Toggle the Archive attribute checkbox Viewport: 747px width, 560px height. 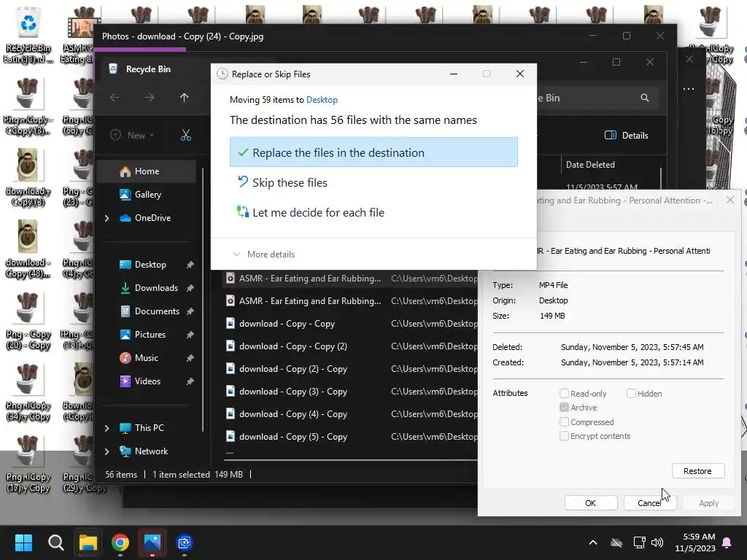coord(564,408)
